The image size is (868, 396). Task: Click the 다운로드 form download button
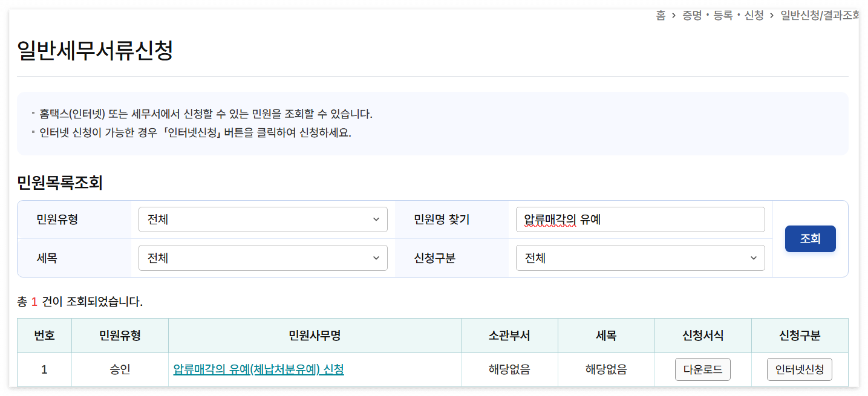[703, 369]
